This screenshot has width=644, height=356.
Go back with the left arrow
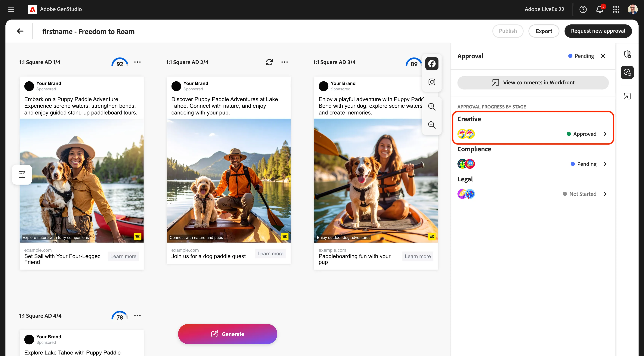pos(20,31)
